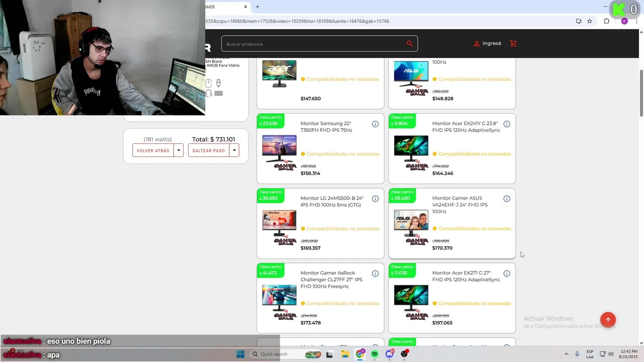The width and height of the screenshot is (644, 362).
Task: Open info icon for LG 24MS500-B monitor
Action: [375, 199]
